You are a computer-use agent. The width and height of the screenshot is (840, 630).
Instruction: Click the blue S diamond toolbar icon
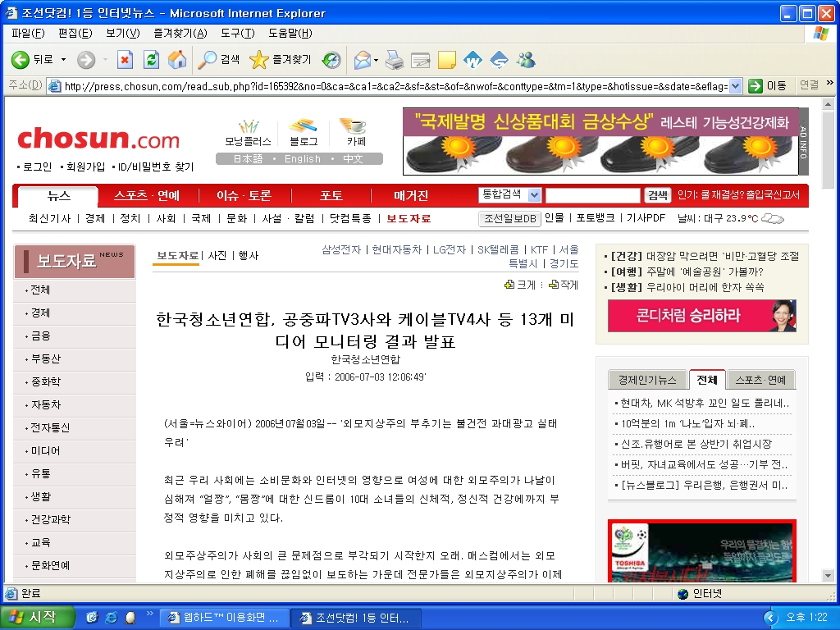click(499, 59)
